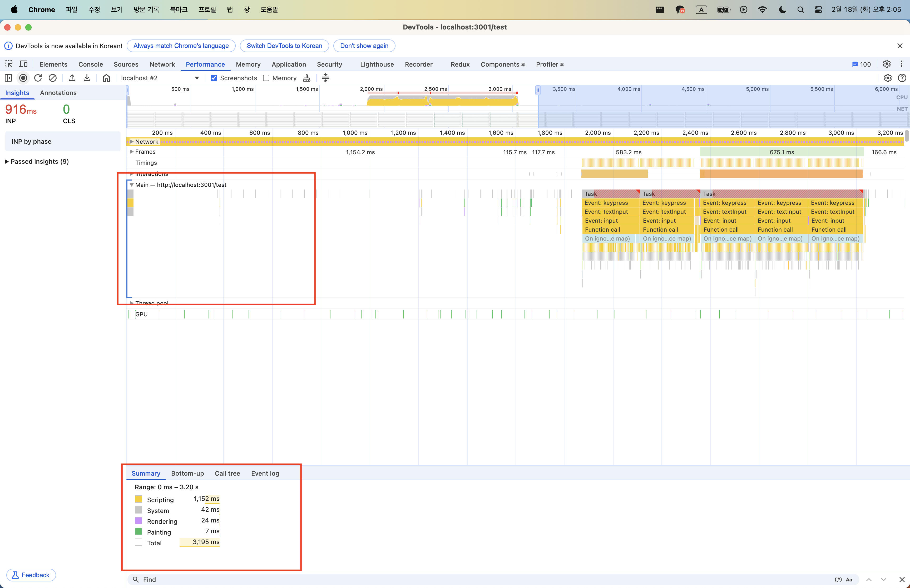Click the Record button in Performance toolbar
This screenshot has height=588, width=910.
23,78
